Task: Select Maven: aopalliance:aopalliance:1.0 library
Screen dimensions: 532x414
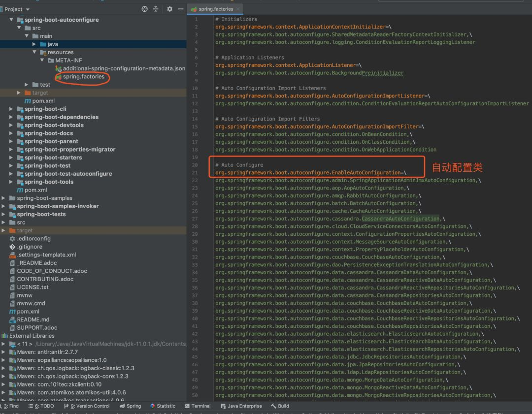Action: (x=62, y=360)
